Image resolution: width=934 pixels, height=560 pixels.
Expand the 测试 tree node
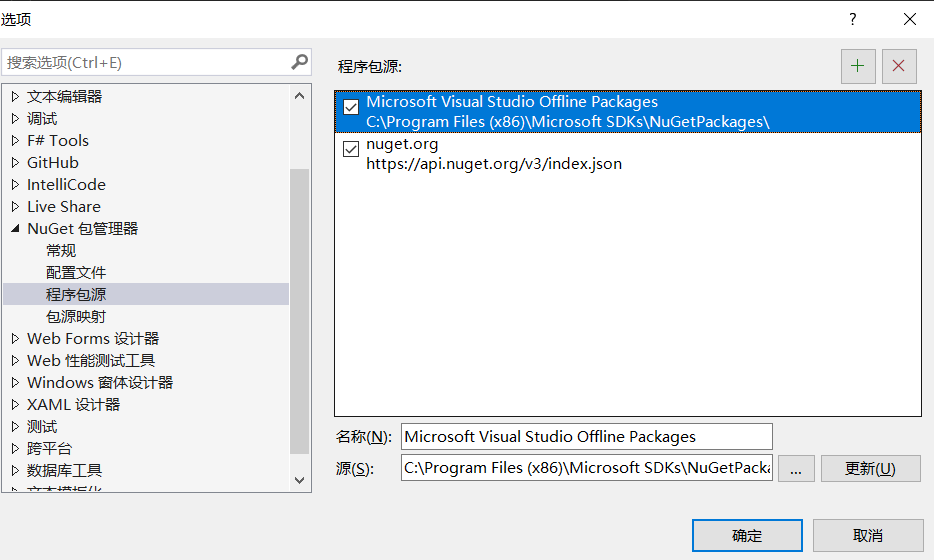tap(15, 427)
